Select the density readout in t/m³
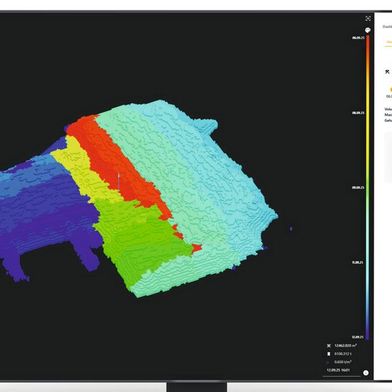The height and width of the screenshot is (392, 392). pyautogui.click(x=343, y=362)
